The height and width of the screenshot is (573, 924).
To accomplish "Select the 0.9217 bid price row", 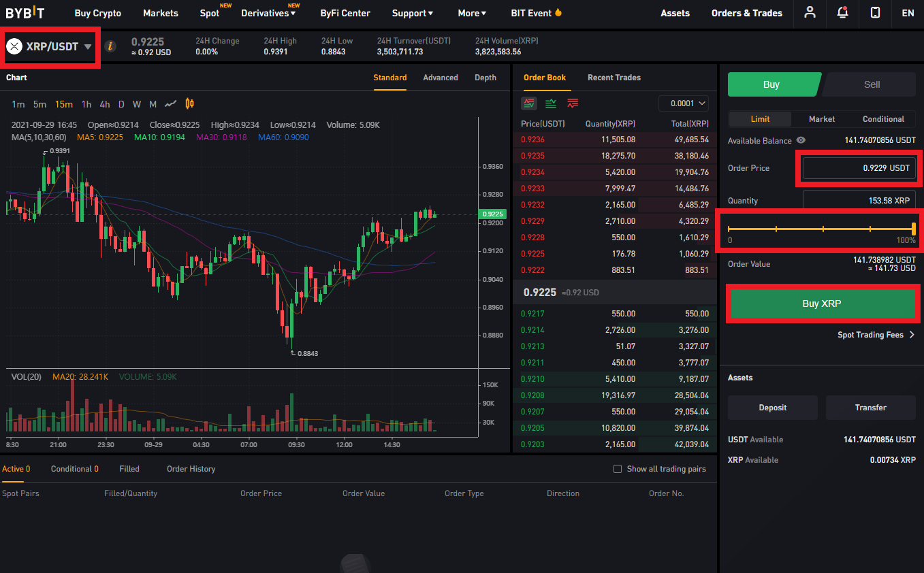I will (x=615, y=314).
